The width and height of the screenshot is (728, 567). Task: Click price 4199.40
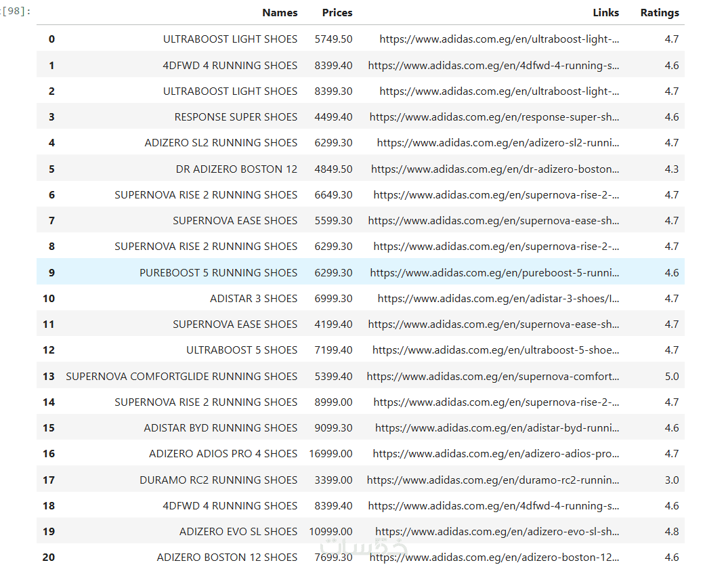click(x=333, y=324)
